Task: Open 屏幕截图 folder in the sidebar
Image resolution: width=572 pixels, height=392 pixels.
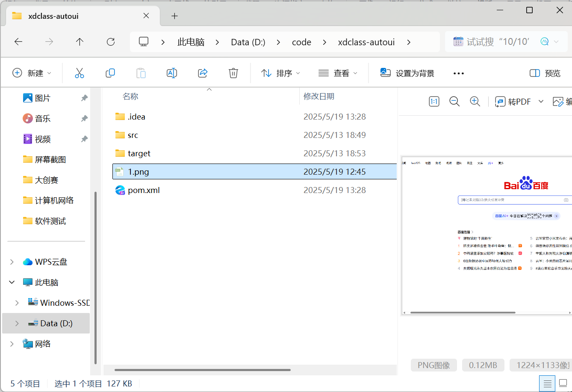Action: 50,160
